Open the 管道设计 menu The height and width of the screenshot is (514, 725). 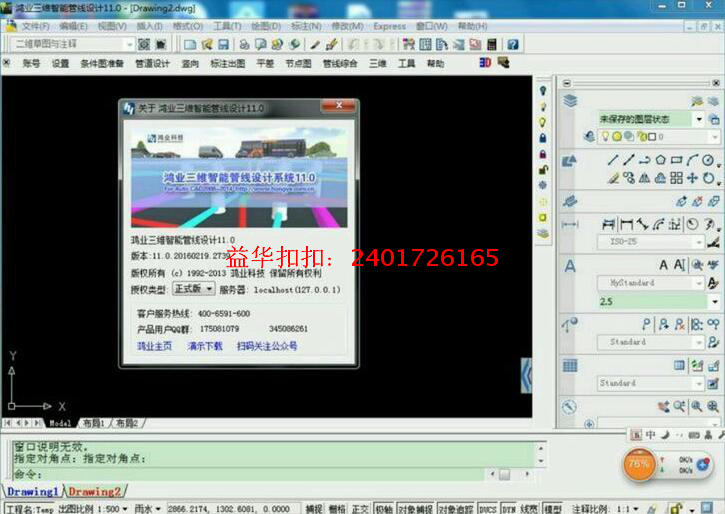[153, 63]
